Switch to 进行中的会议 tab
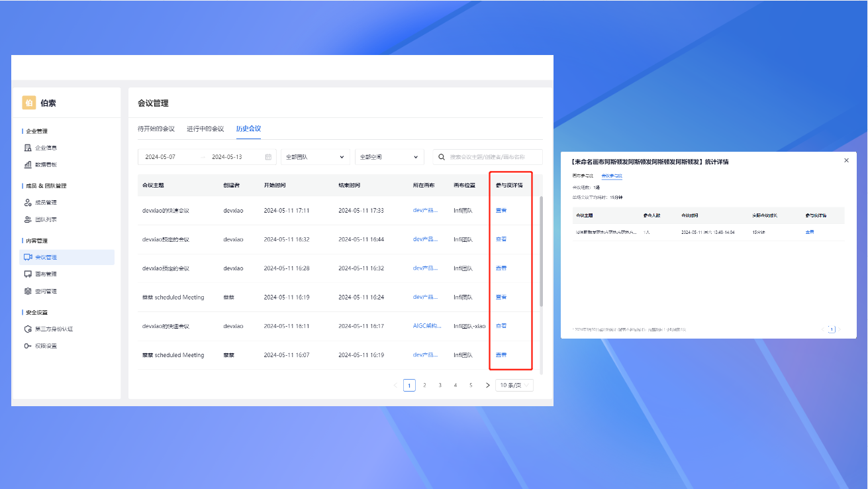The image size is (868, 489). point(205,129)
